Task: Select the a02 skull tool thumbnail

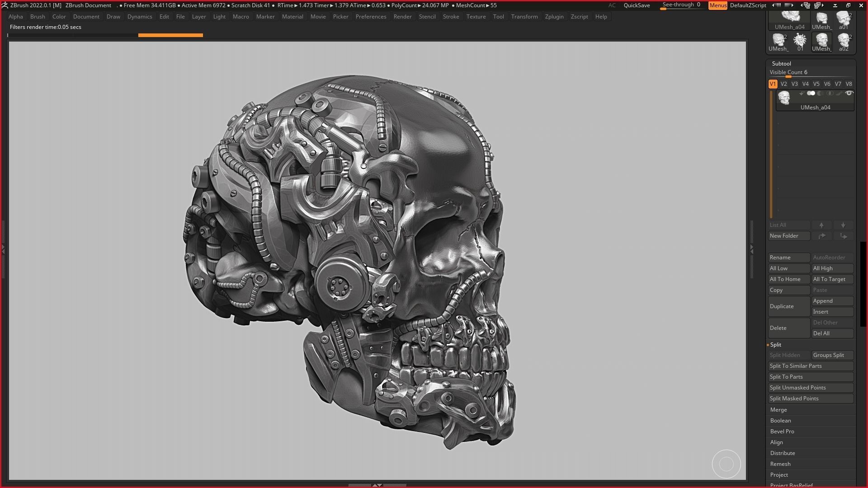Action: pyautogui.click(x=843, y=42)
